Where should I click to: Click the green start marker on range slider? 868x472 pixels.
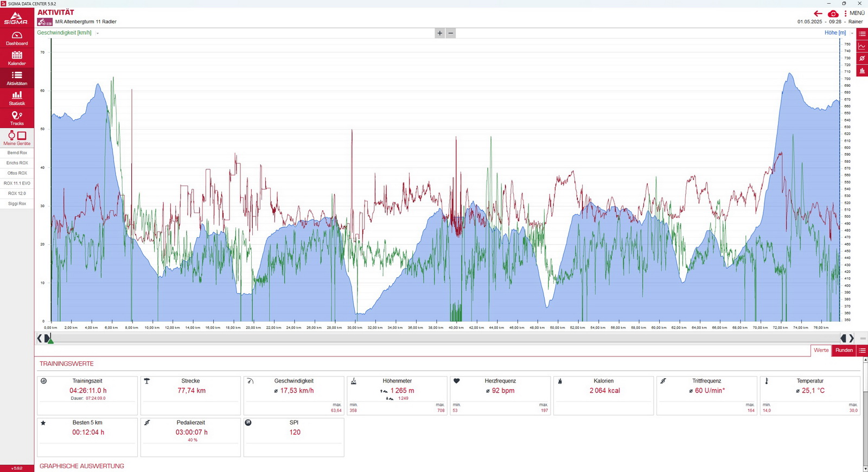50,340
